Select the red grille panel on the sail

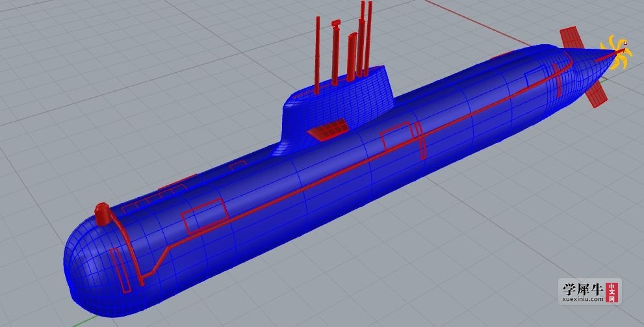click(328, 129)
